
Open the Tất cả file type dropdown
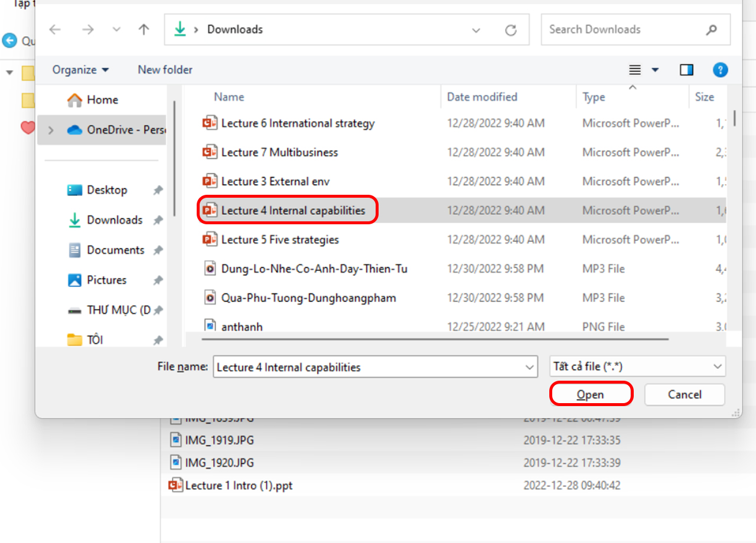coord(637,367)
